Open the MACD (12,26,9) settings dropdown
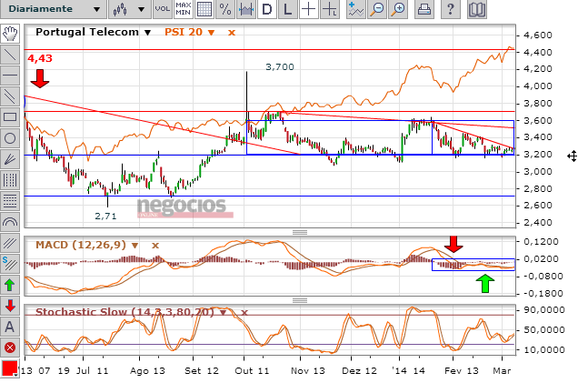Viewport: 588px width, 383px height. point(135,246)
